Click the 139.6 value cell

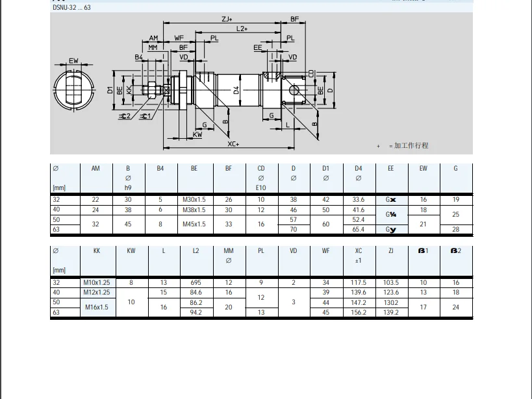[359, 292]
